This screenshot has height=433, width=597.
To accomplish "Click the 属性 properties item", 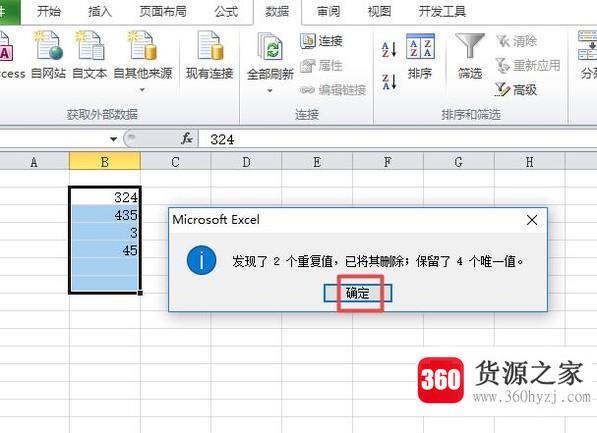I will coord(321,66).
